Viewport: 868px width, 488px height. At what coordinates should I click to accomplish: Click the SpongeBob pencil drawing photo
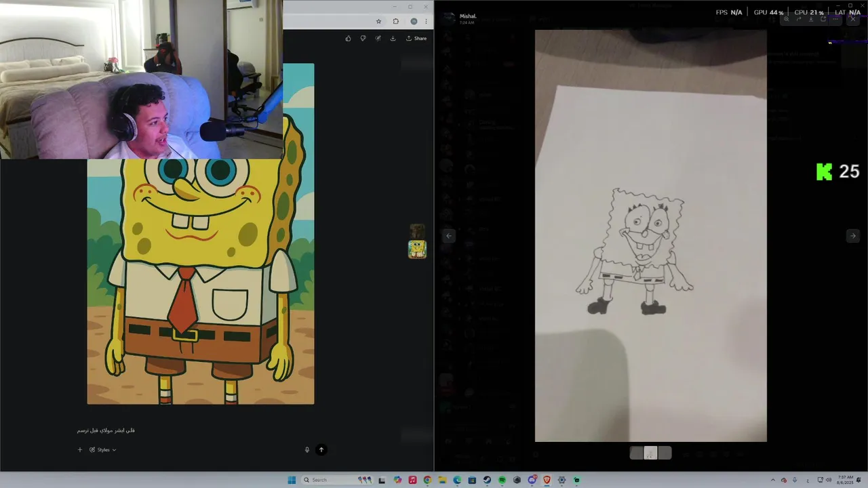(x=651, y=236)
